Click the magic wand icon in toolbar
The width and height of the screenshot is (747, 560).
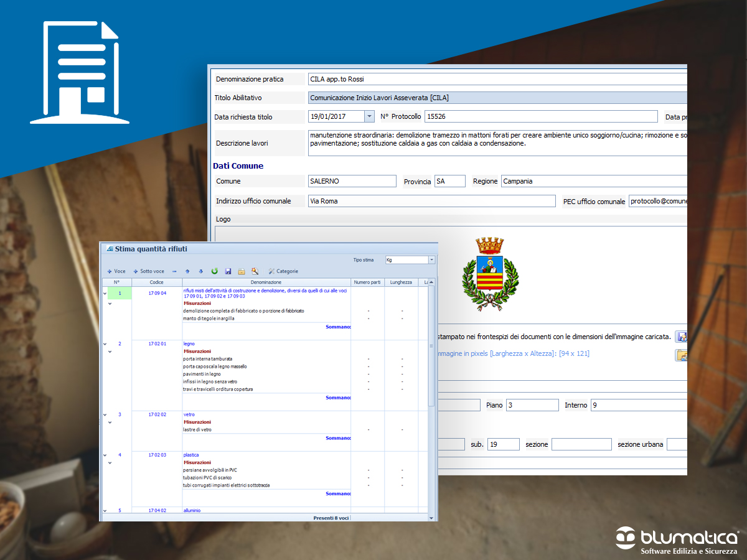coord(255,271)
